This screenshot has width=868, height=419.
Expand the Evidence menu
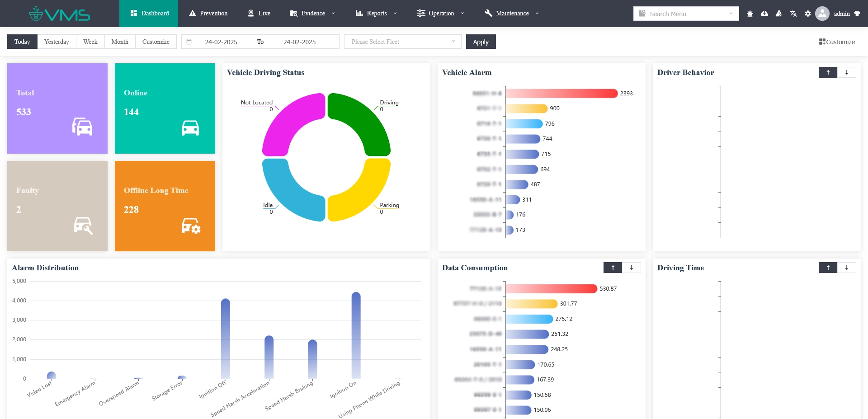[x=312, y=14]
